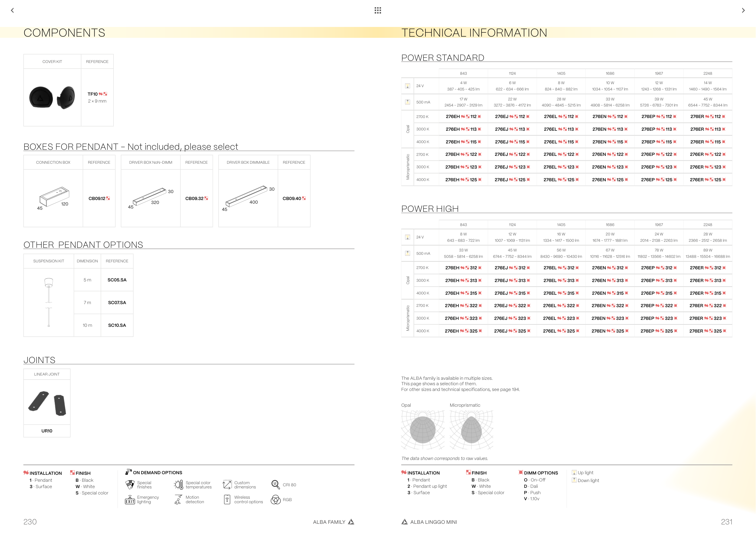Viewport: 756px width, 535px height.
Task: Click the ALBA LINGGO MINI footer label
Action: pyautogui.click(x=433, y=522)
